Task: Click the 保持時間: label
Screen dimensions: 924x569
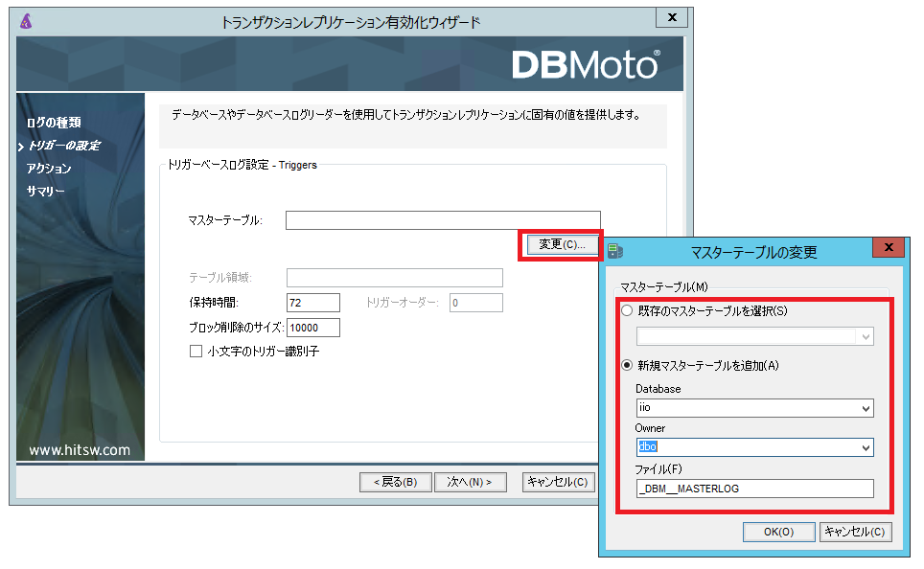Action: click(214, 303)
